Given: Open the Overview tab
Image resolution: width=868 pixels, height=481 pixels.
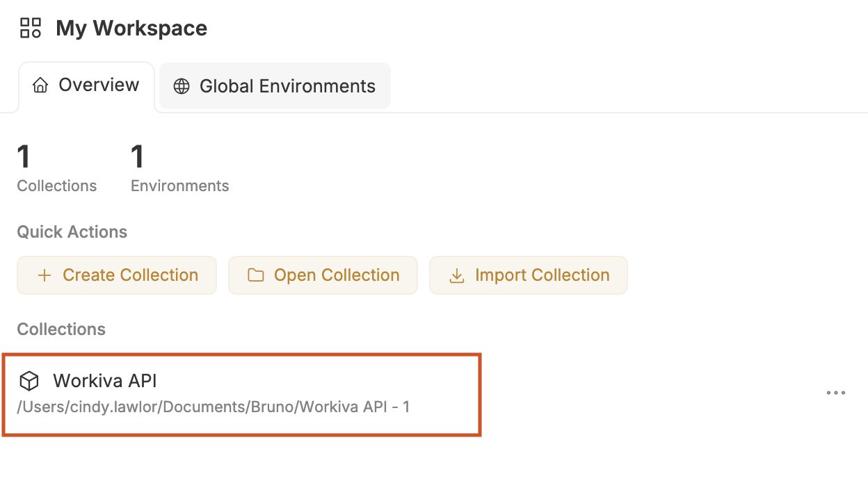Looking at the screenshot, I should (x=86, y=86).
